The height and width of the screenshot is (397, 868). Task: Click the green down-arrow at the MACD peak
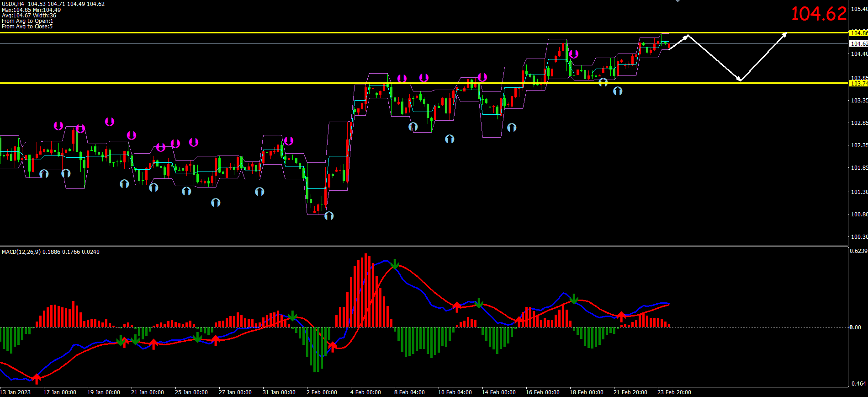(395, 264)
